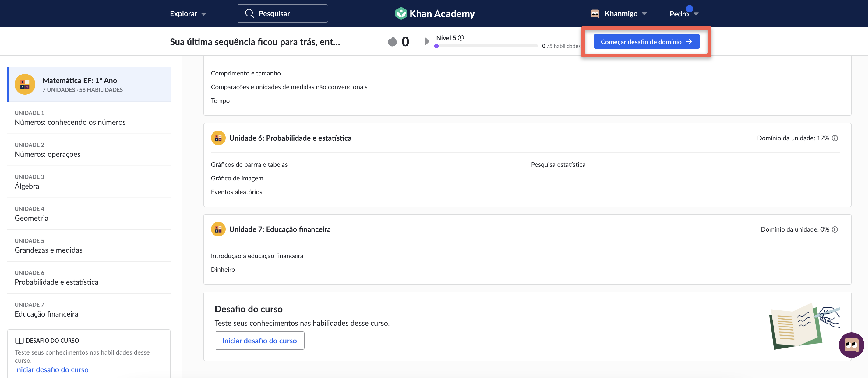
Task: Click the Khan Academy logo
Action: (434, 13)
